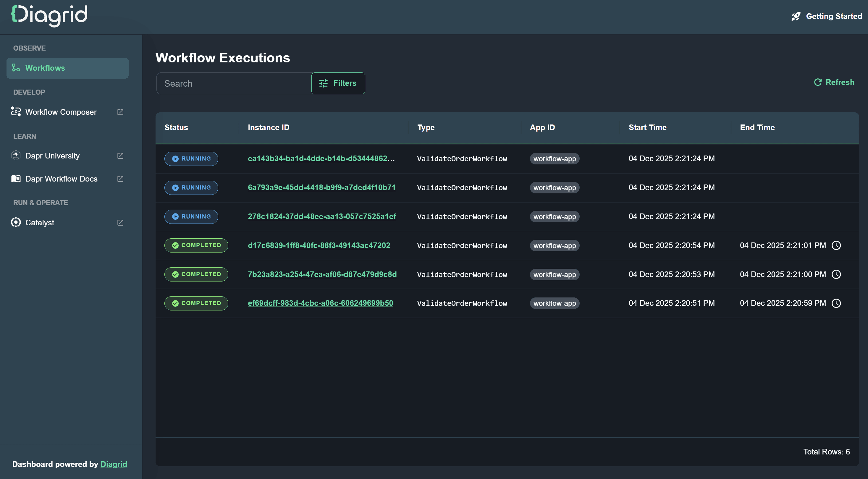Select Workflows in the Observe section
868x479 pixels.
click(45, 68)
